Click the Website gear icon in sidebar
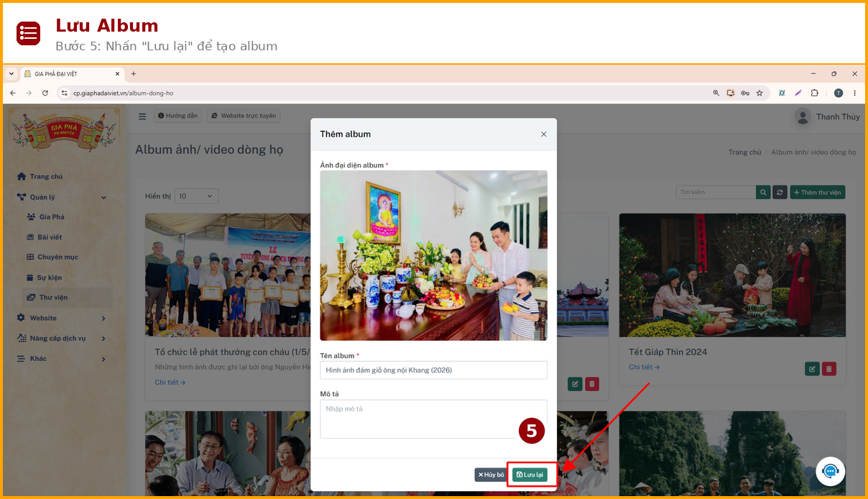The image size is (868, 499). (x=22, y=318)
